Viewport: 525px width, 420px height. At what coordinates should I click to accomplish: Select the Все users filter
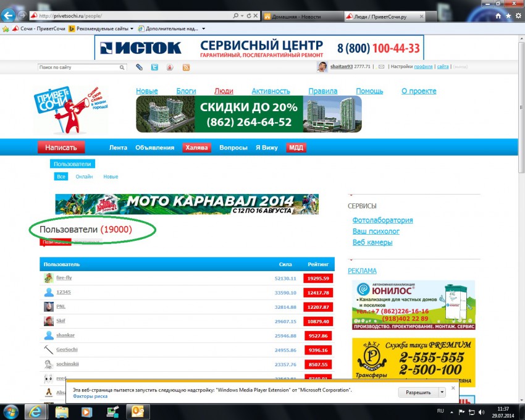[x=61, y=177]
